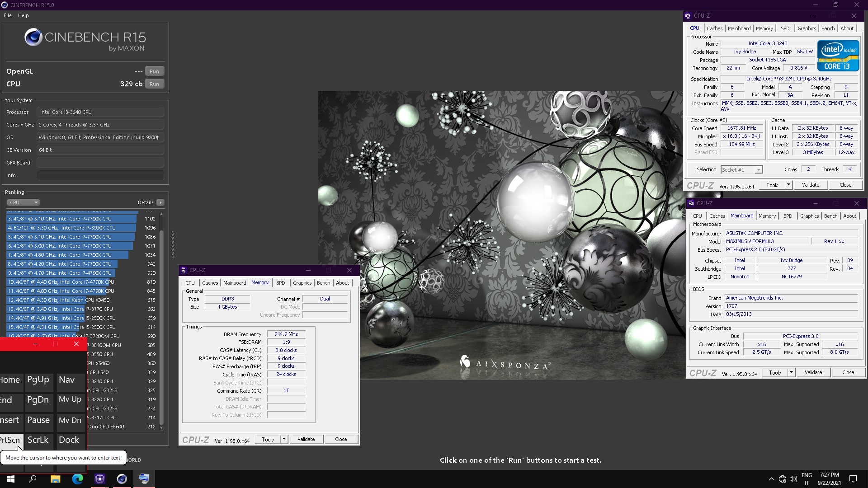Open File Explorer from taskbar

coord(55,479)
